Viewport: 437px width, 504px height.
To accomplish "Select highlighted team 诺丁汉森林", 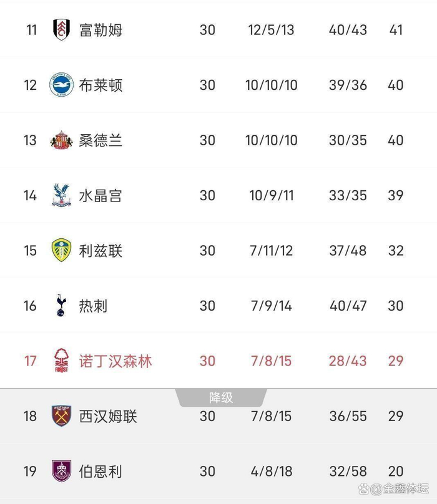I will click(x=115, y=361).
